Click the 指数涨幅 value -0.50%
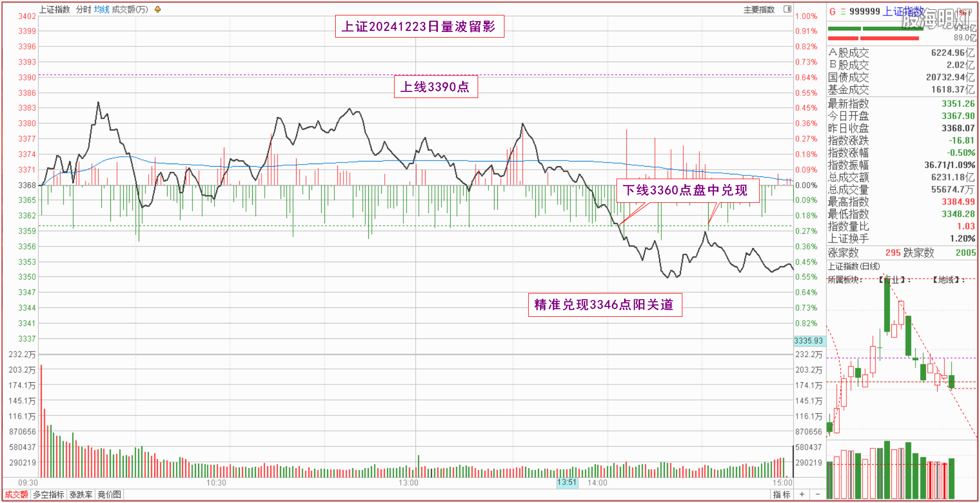980x503 pixels. 961,153
